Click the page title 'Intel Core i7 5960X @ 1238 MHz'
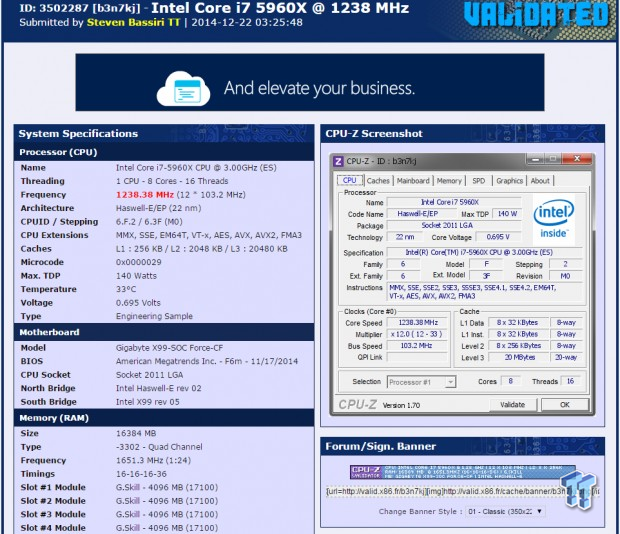The image size is (620, 534). [x=280, y=8]
